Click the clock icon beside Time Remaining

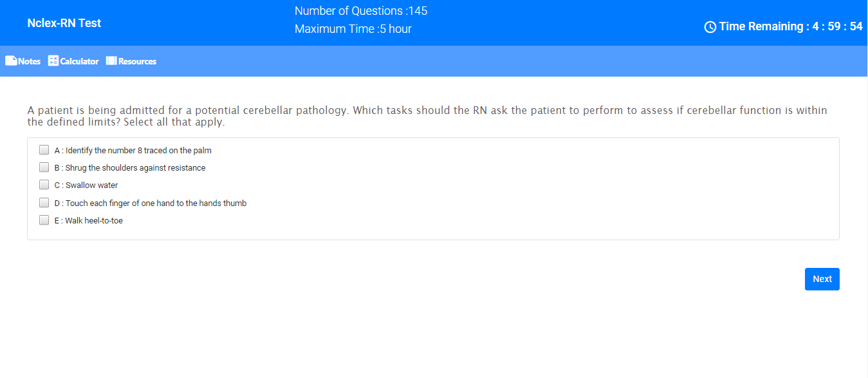710,27
